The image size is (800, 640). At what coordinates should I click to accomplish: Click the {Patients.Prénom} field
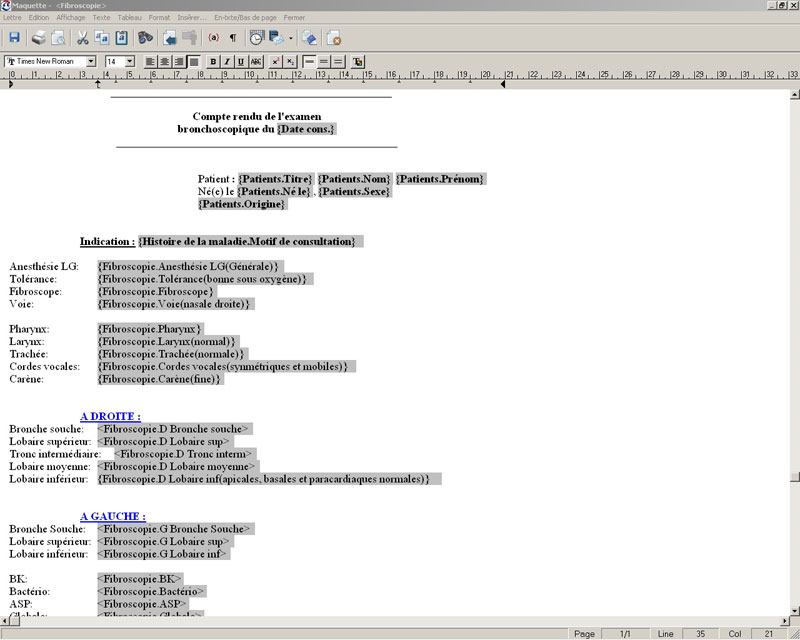coord(440,179)
